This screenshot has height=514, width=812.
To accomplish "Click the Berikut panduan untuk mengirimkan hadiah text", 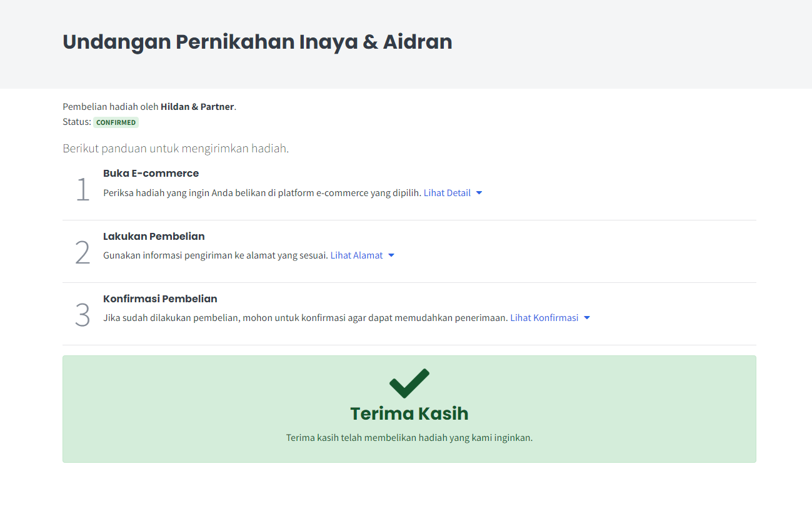I will (176, 149).
